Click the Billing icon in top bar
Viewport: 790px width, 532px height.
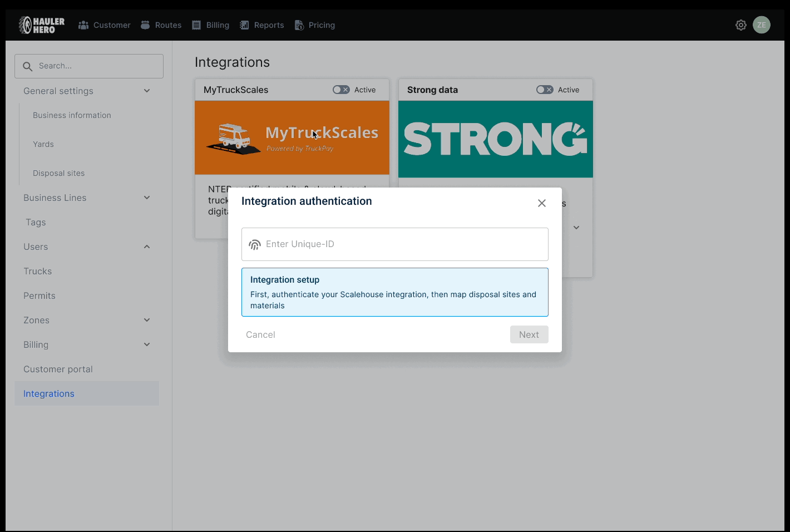(196, 25)
